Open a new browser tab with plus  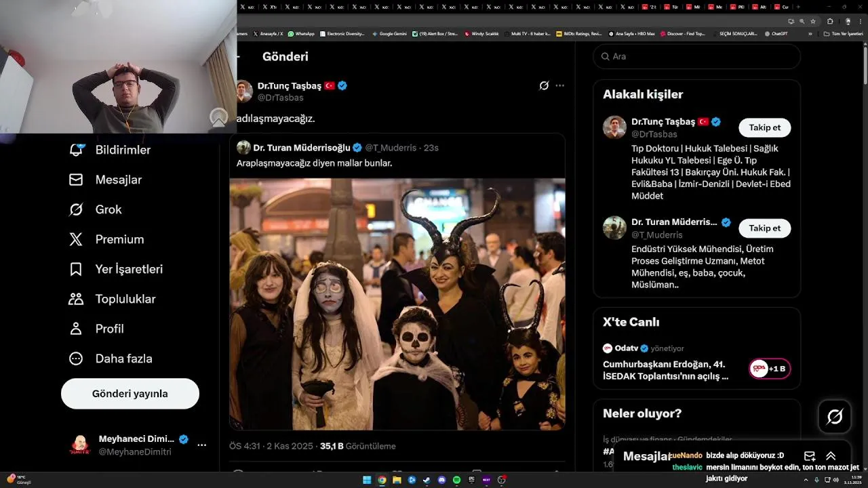pyautogui.click(x=798, y=7)
